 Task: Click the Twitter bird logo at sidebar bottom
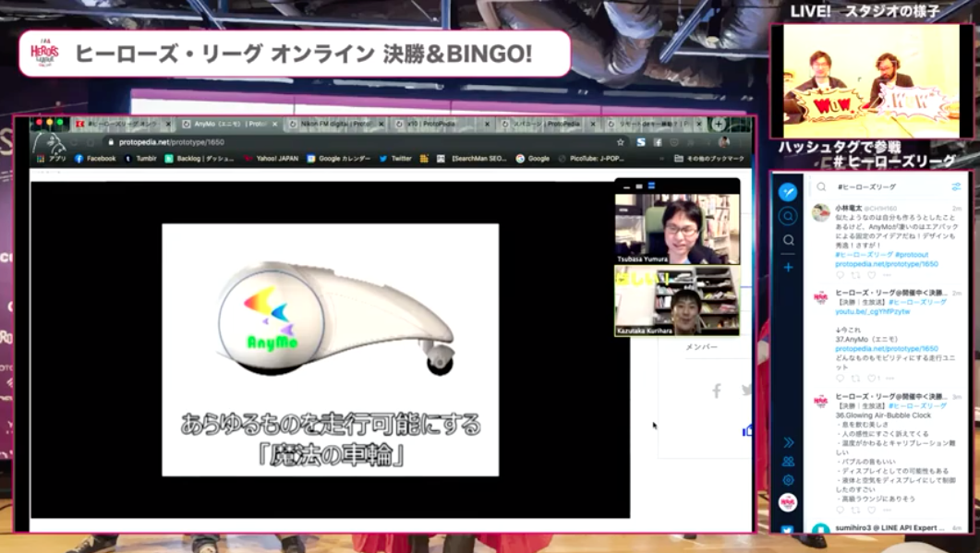(788, 530)
